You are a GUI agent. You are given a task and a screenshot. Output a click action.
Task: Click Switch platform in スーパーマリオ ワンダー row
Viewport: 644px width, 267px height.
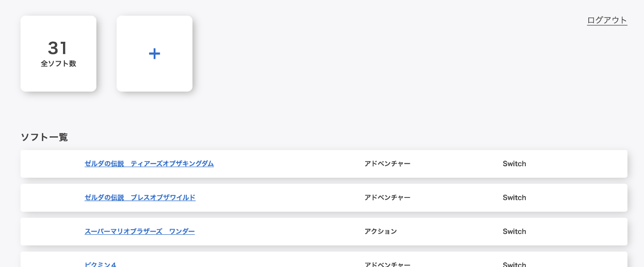point(514,232)
